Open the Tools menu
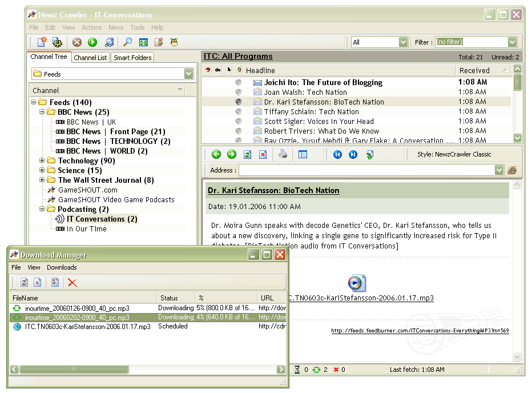The height and width of the screenshot is (393, 532). (x=138, y=27)
